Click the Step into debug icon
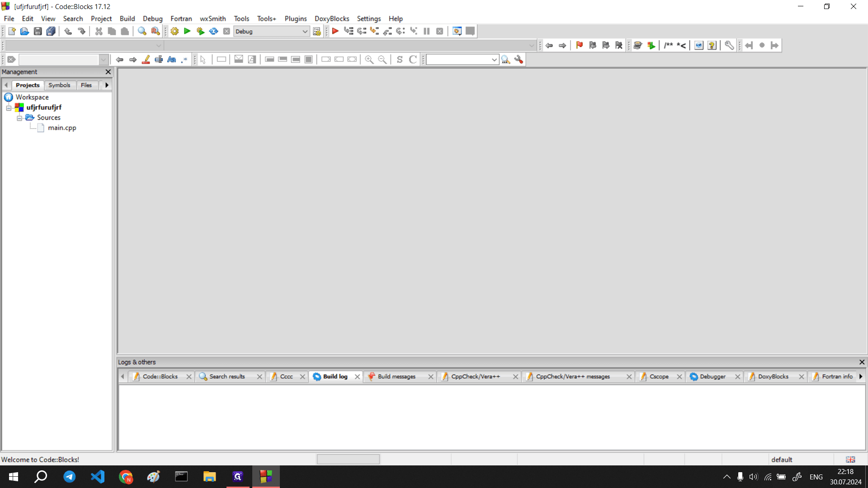This screenshot has width=868, height=488. [374, 31]
